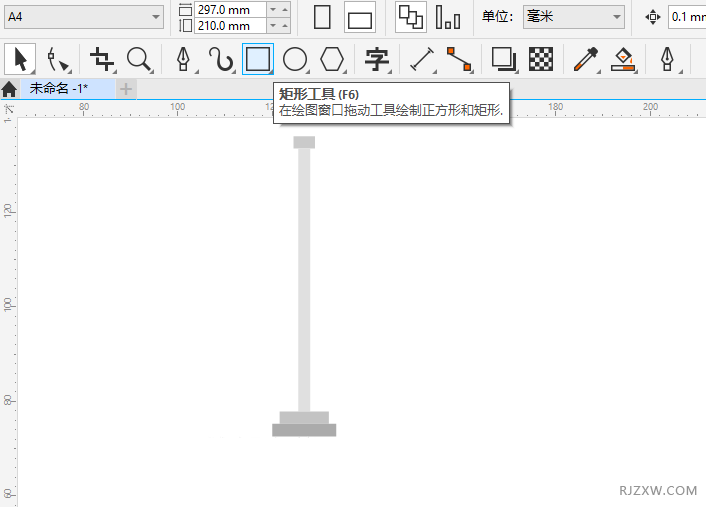
Task: Select the Rectangle tool
Action: click(x=258, y=59)
